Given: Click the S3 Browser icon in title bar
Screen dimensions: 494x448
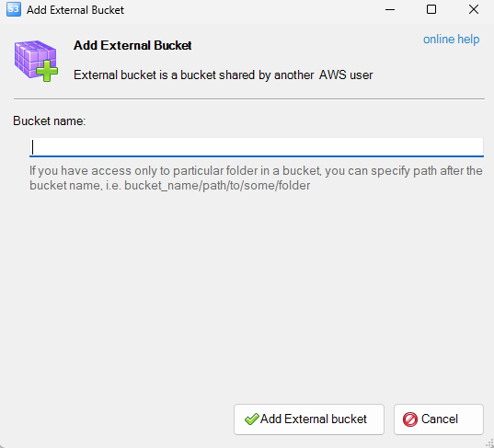Looking at the screenshot, I should click(x=14, y=9).
